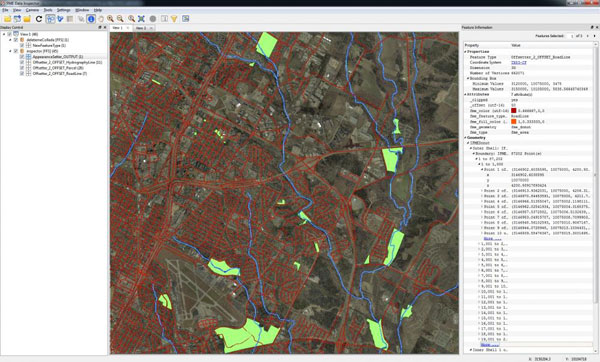Click the background map toolbar icon
Viewport: 600px width, 362px height.
pos(186,19)
